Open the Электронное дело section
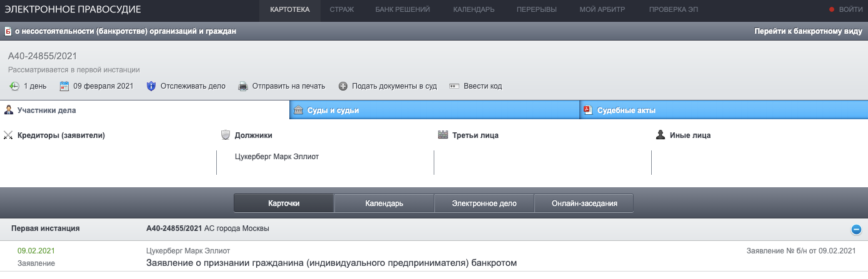The height and width of the screenshot is (279, 868). click(x=484, y=203)
